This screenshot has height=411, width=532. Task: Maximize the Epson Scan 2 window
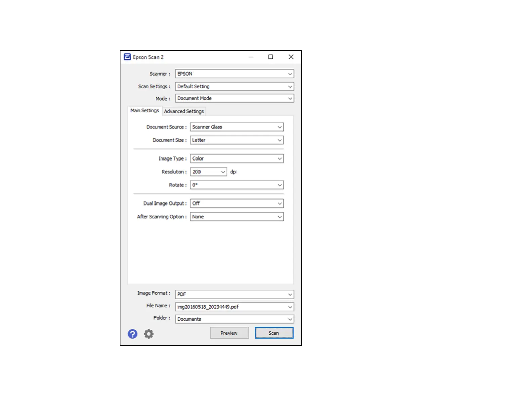[x=271, y=57]
